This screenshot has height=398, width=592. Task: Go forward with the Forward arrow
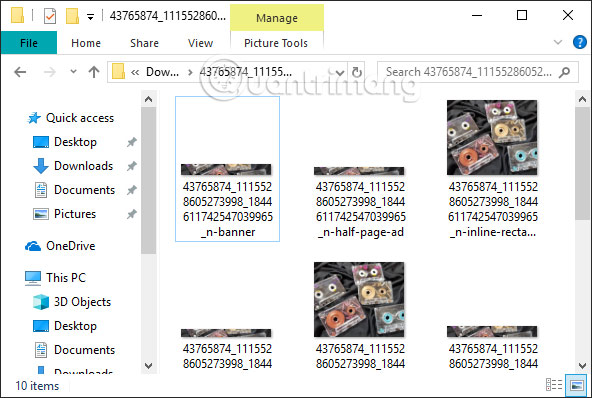coord(49,72)
